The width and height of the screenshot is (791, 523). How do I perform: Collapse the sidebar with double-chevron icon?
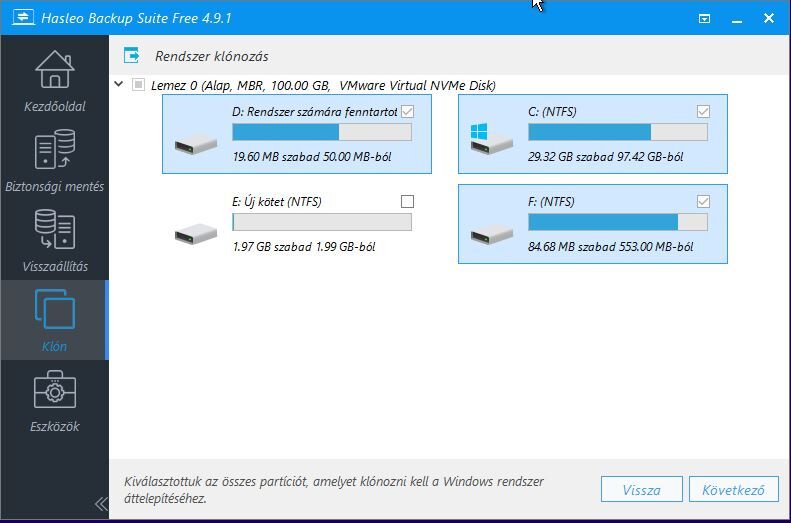pyautogui.click(x=101, y=503)
